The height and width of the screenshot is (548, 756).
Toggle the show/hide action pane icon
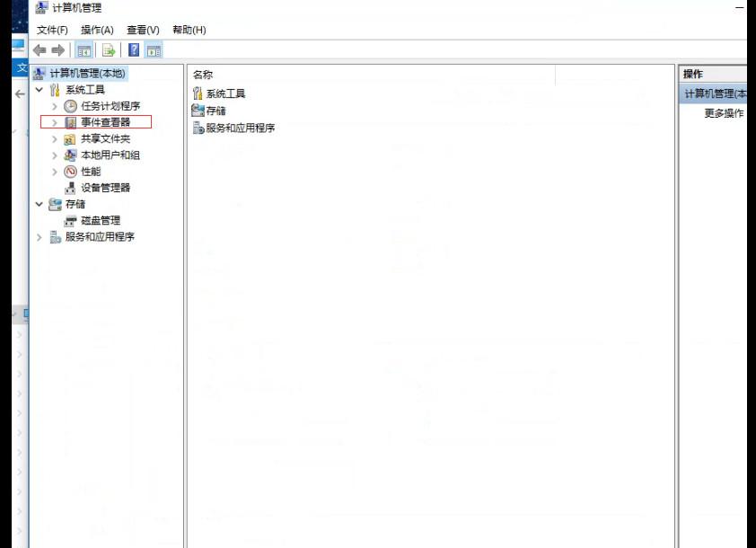(x=154, y=50)
